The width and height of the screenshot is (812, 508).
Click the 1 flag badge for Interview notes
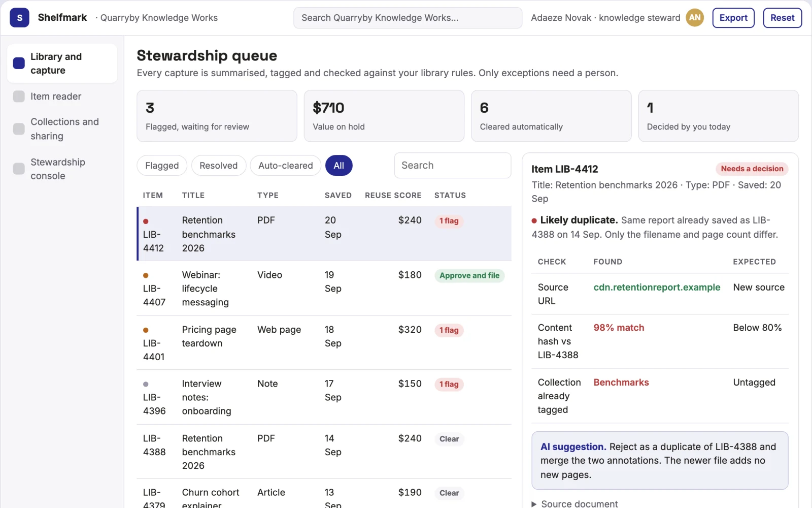pyautogui.click(x=449, y=385)
